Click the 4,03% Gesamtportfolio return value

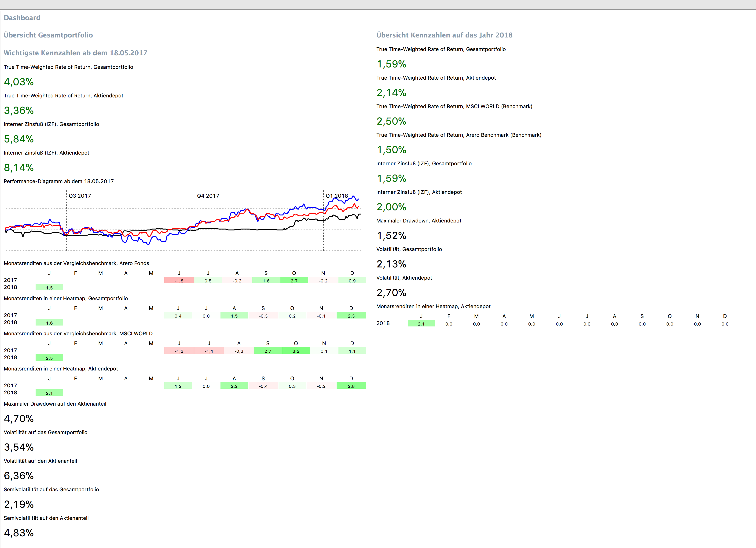19,82
